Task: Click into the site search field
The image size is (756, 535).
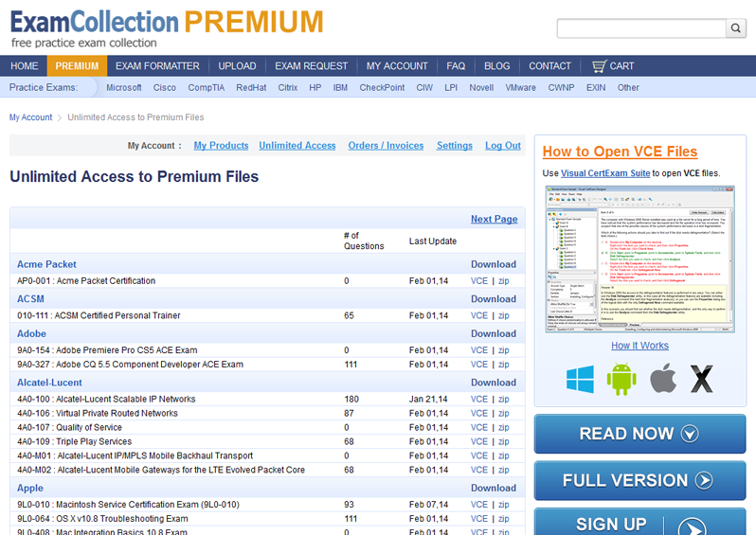Action: (x=641, y=28)
